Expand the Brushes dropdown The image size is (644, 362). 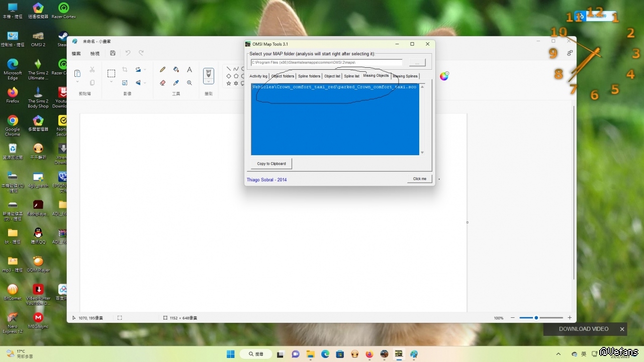(x=208, y=82)
